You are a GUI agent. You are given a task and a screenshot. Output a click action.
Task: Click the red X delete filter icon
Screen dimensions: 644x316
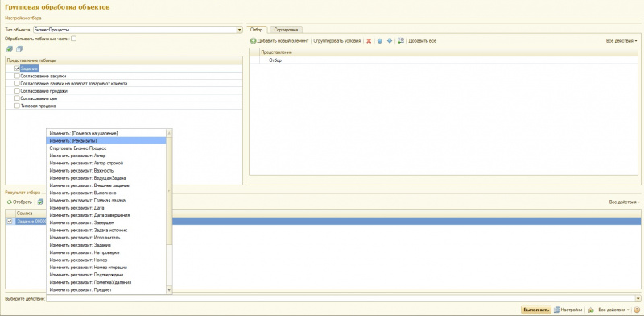pyautogui.click(x=369, y=41)
